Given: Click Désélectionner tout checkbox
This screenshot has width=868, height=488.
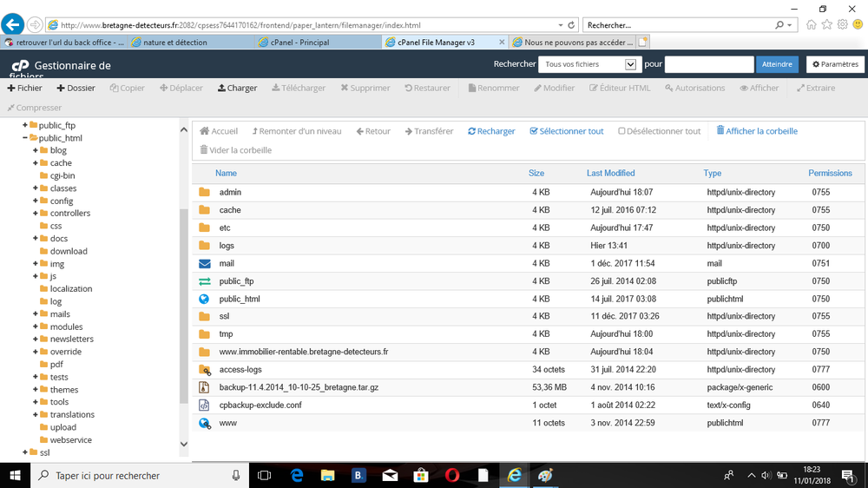Looking at the screenshot, I should coord(621,131).
